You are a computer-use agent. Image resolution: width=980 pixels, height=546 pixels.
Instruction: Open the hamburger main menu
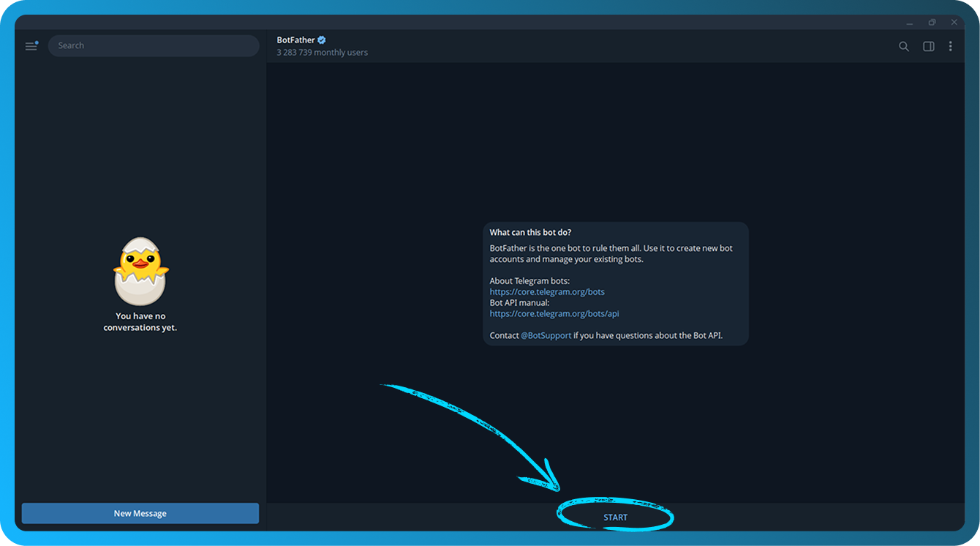(x=31, y=46)
